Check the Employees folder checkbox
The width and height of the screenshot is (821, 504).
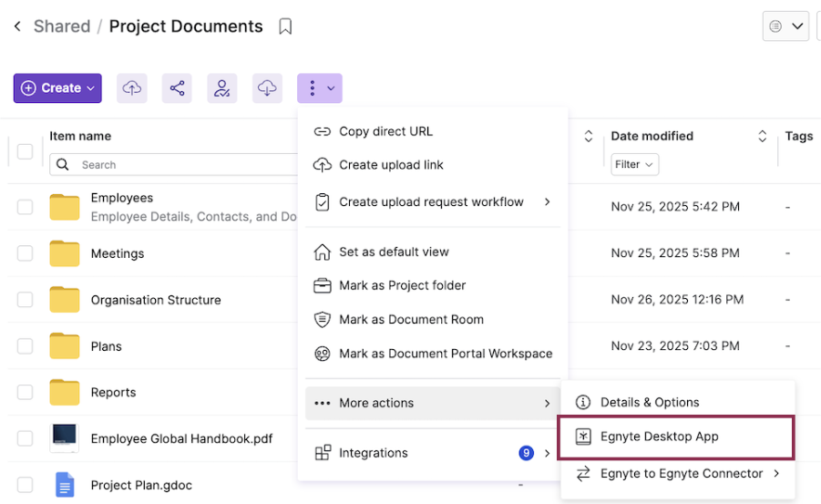coord(25,207)
